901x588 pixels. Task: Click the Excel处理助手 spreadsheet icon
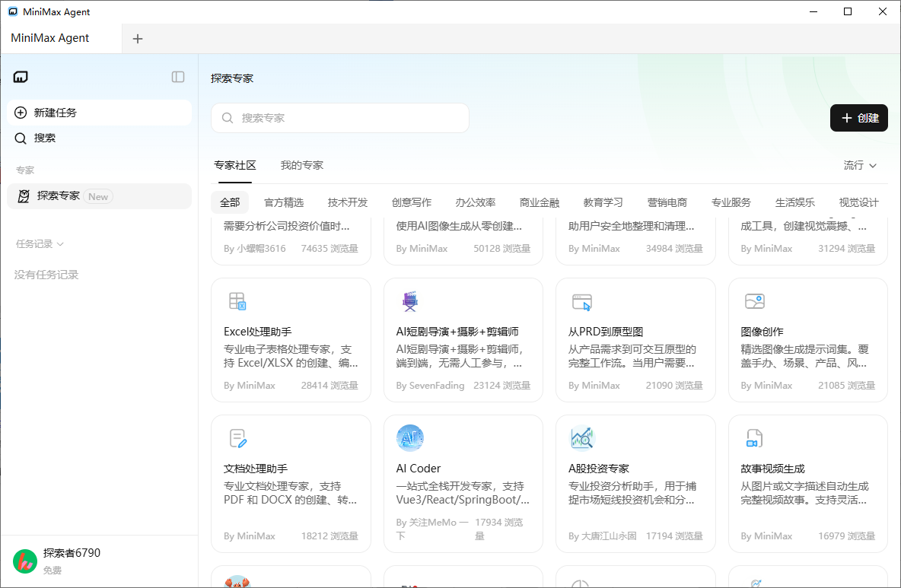237,301
